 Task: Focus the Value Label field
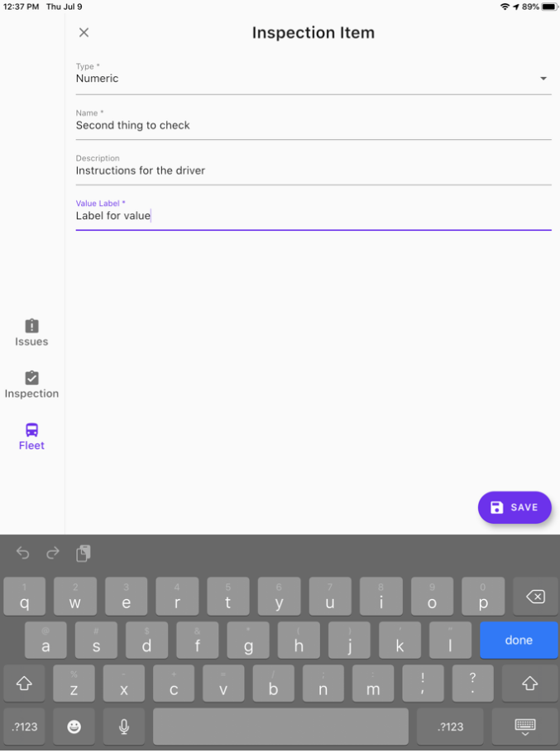pos(313,216)
